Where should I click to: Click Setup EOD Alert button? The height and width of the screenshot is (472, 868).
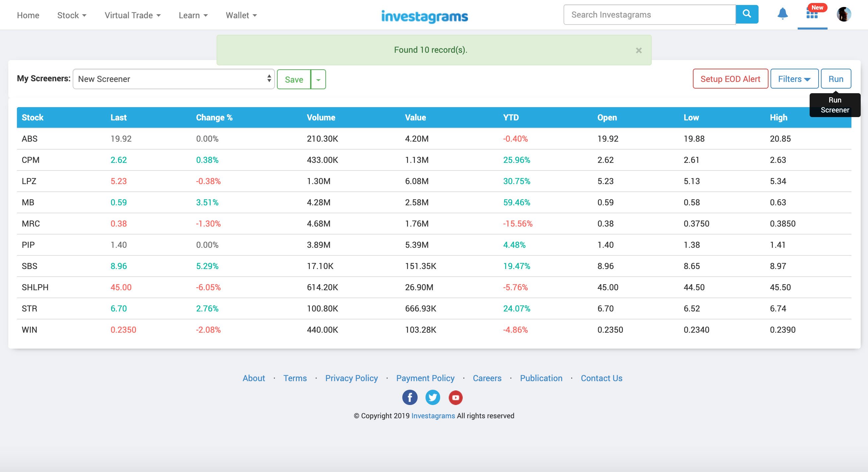[730, 79]
